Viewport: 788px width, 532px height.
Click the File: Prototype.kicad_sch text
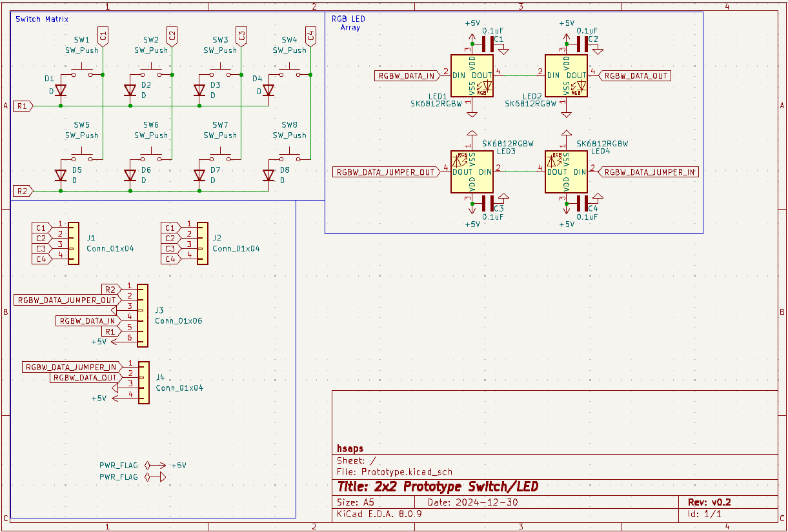click(x=395, y=472)
